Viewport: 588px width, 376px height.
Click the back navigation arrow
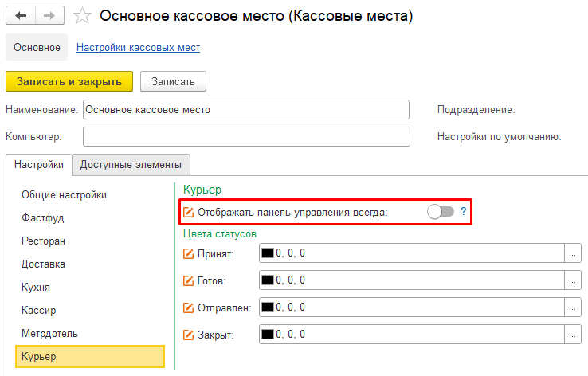21,16
